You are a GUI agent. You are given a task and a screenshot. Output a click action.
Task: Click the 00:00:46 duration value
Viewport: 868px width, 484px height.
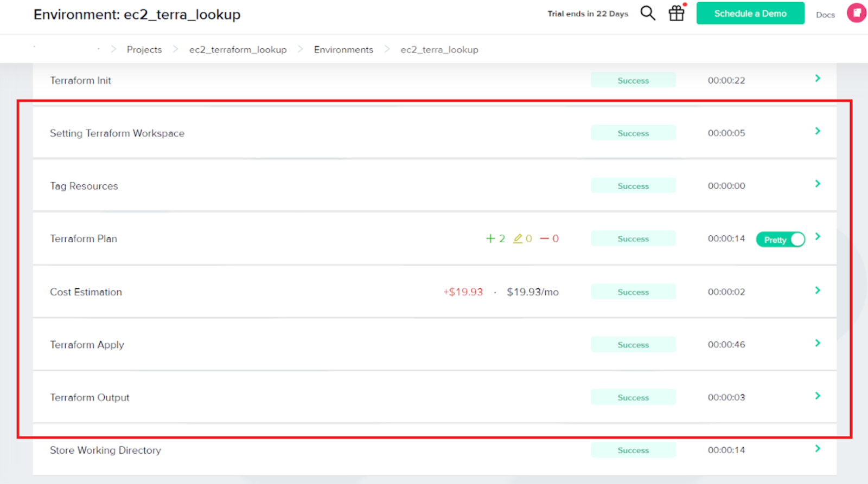pyautogui.click(x=726, y=344)
